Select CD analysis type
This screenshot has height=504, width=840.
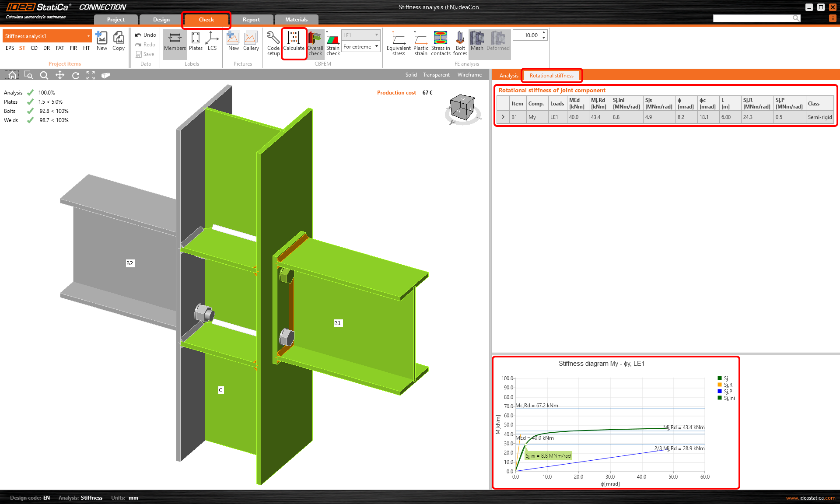[x=34, y=48]
